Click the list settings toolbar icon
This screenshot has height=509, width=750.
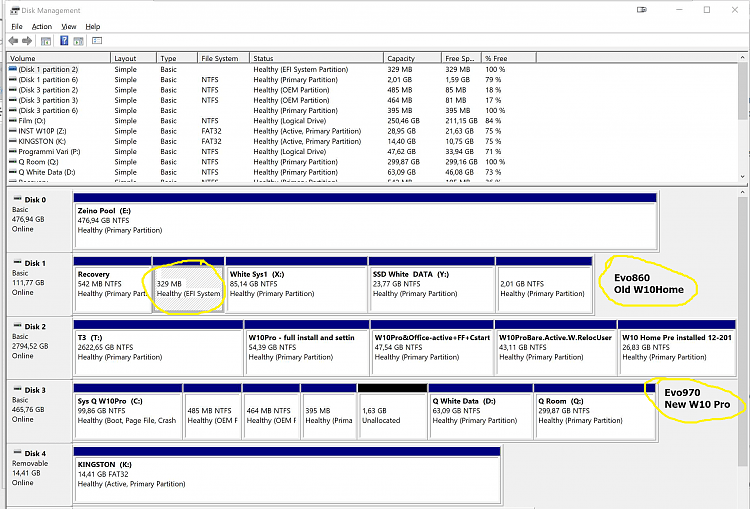[x=97, y=41]
